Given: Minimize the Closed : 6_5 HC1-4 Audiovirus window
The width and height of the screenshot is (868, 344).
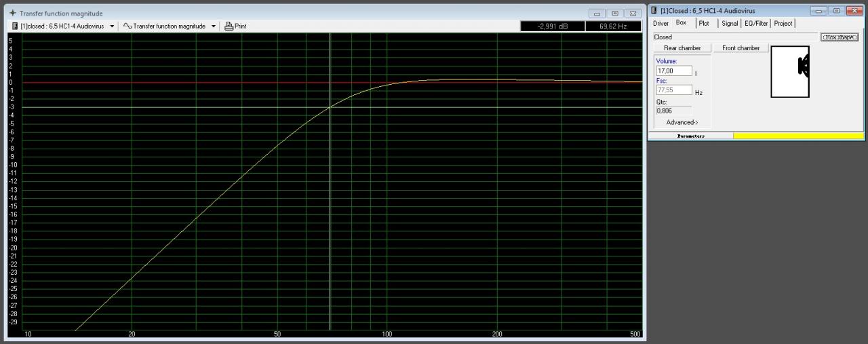Looking at the screenshot, I should tap(819, 11).
